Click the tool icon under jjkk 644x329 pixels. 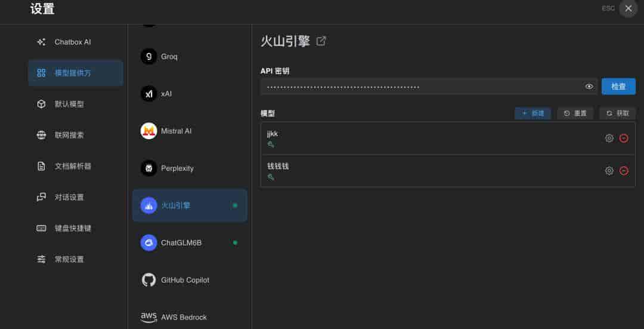pos(271,144)
